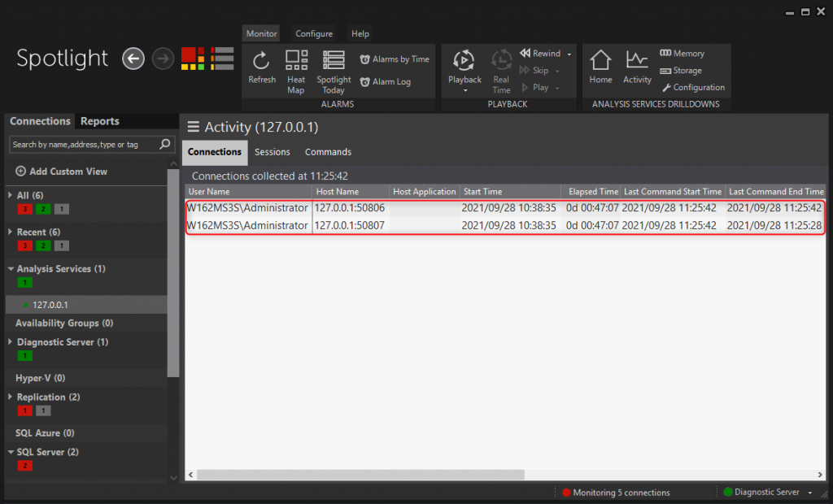Image resolution: width=833 pixels, height=504 pixels.
Task: Click the connections list scroll-down arrow
Action: point(174,477)
